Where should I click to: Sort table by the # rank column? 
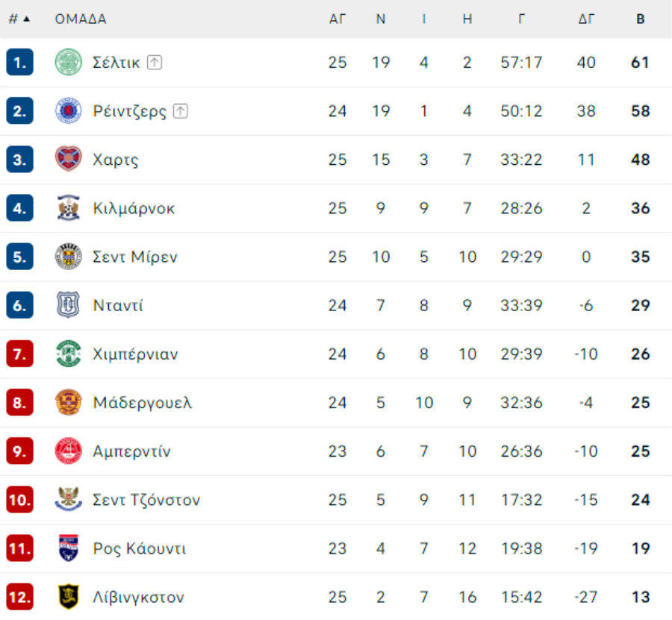pos(19,19)
